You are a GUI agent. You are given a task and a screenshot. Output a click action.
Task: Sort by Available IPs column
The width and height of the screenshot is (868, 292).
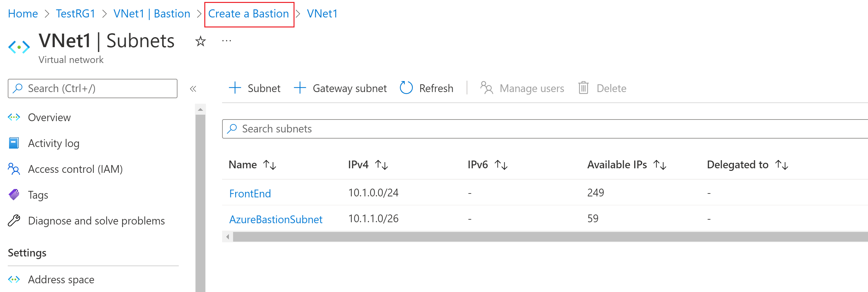[x=659, y=165]
